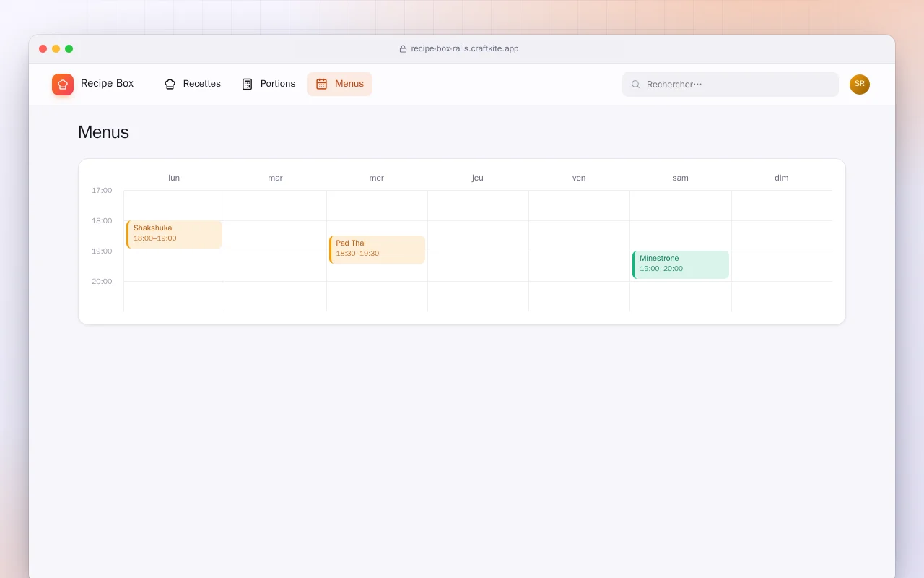
Task: Open the SR user avatar
Action: click(860, 85)
